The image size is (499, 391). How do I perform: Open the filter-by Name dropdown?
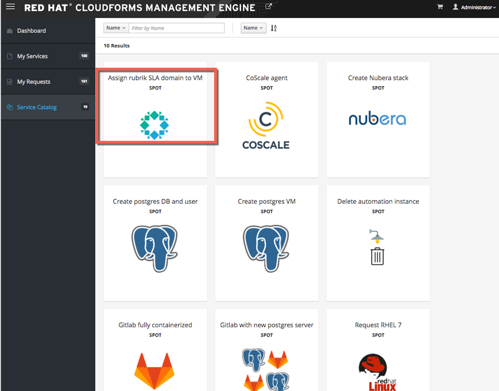pyautogui.click(x=115, y=28)
